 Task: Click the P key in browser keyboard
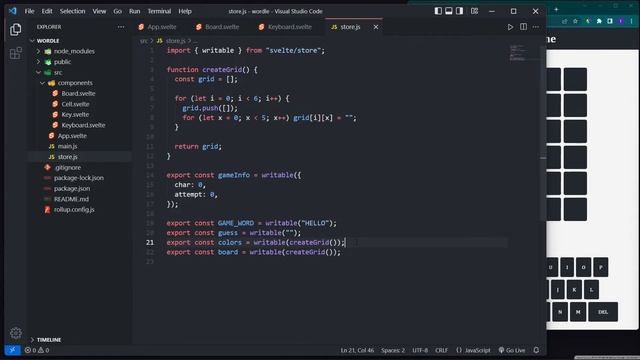[x=600, y=267]
